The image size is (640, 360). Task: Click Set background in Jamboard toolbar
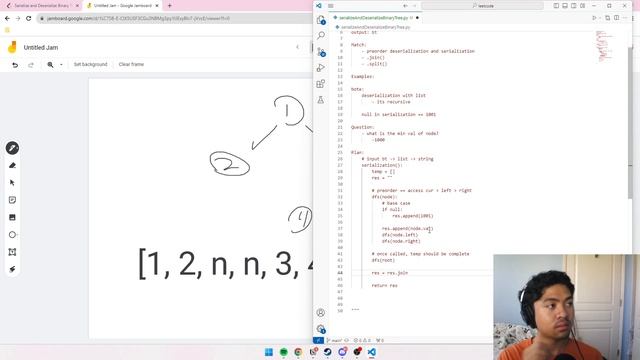[x=90, y=64]
